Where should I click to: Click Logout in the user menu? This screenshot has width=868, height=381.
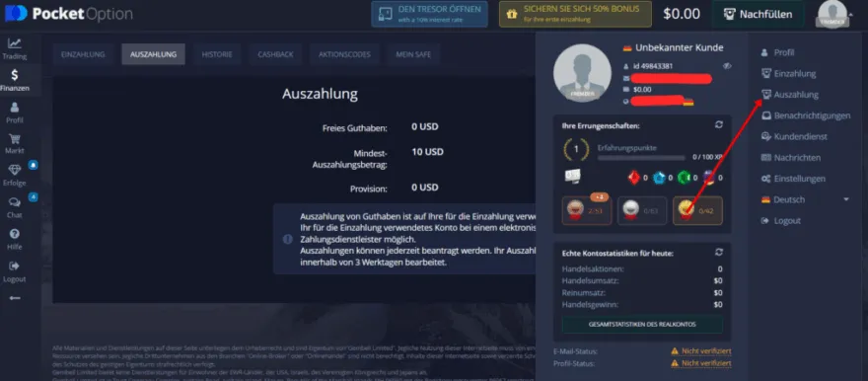(x=781, y=220)
